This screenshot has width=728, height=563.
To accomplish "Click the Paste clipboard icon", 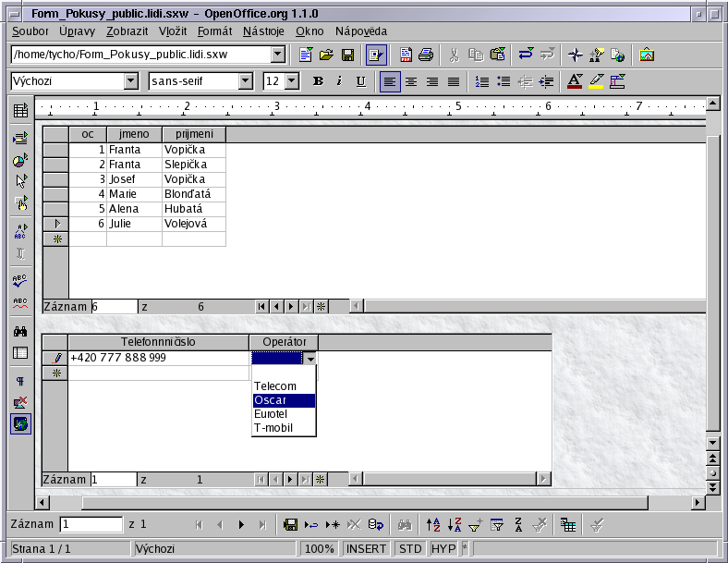I will point(498,55).
